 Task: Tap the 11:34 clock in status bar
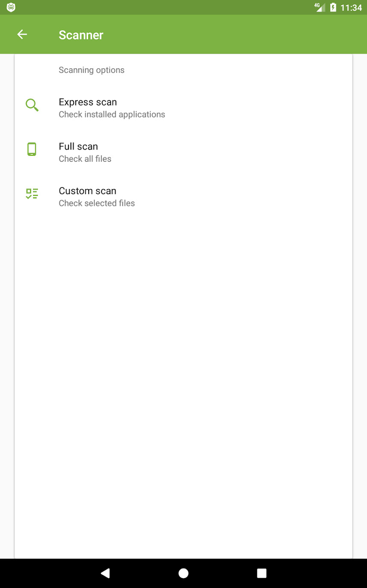coord(351,7)
